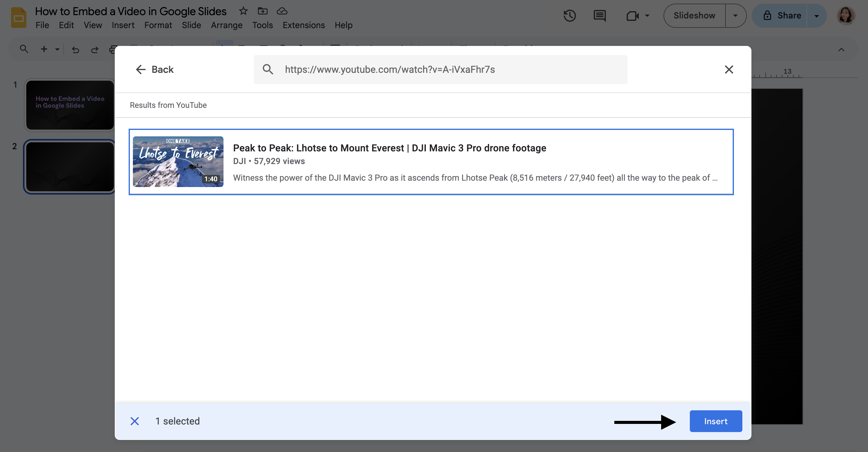
Task: Open the Arrange menu
Action: 227,25
